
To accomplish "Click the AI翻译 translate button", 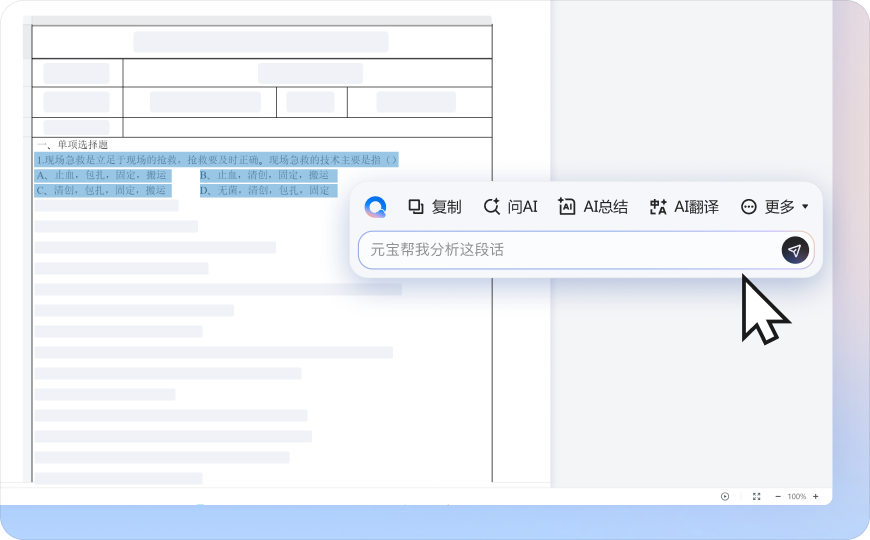I will 684,207.
